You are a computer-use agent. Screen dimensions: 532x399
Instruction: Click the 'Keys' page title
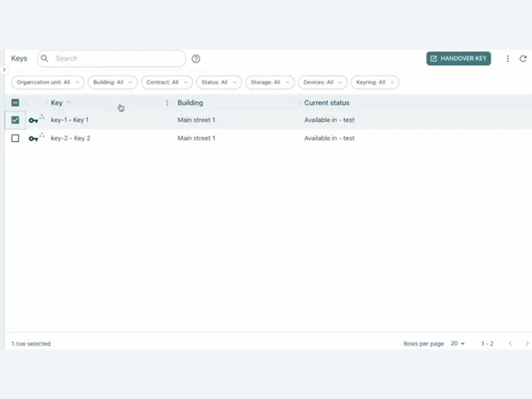pyautogui.click(x=19, y=59)
